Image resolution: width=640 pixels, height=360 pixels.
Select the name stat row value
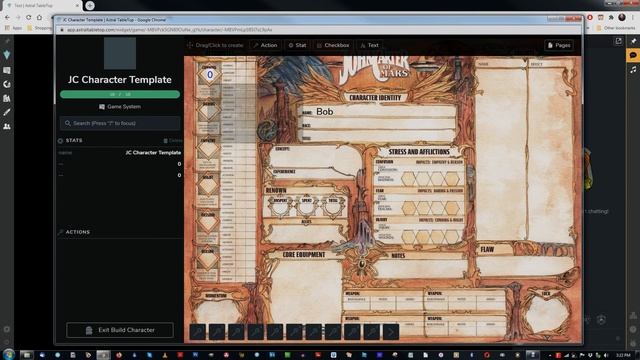click(153, 153)
